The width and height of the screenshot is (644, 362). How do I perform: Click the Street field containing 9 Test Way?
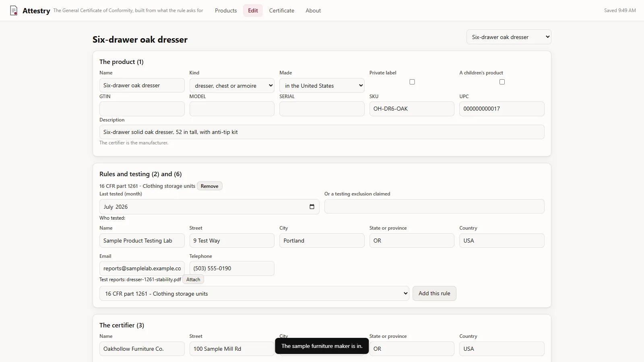pos(232,241)
